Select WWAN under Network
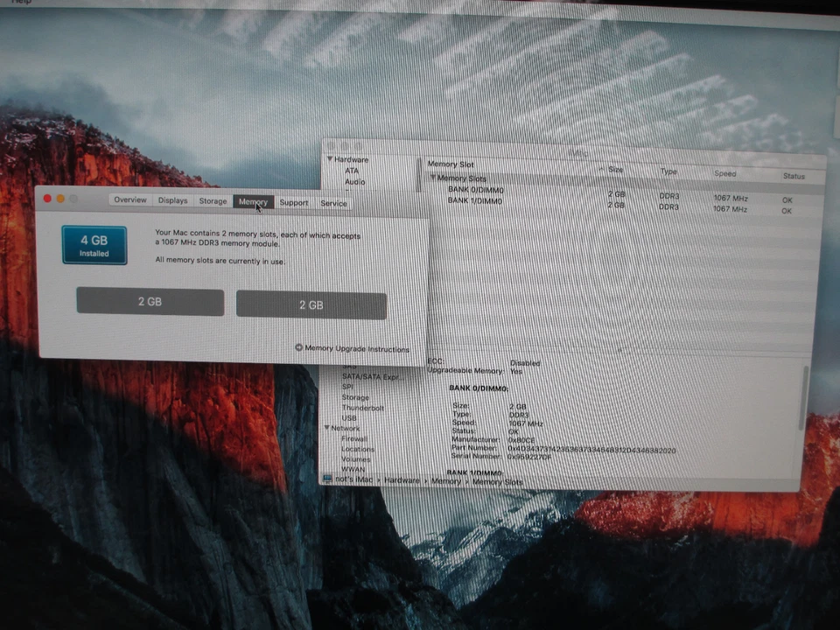 (x=353, y=469)
